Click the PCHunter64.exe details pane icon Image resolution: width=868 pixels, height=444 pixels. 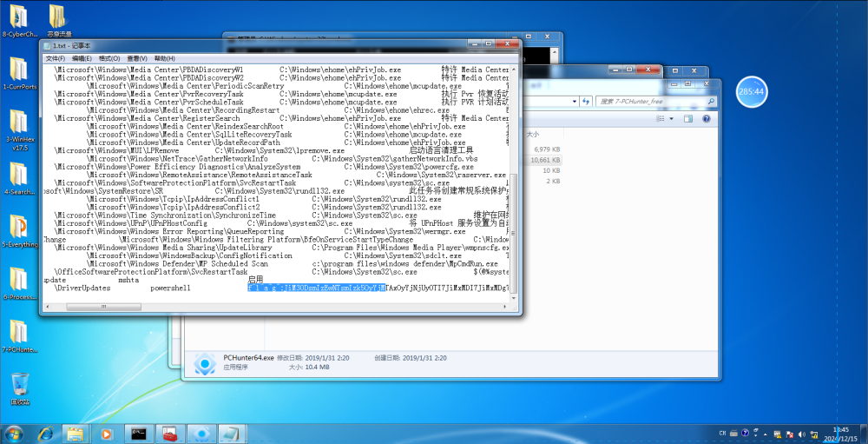pyautogui.click(x=204, y=363)
